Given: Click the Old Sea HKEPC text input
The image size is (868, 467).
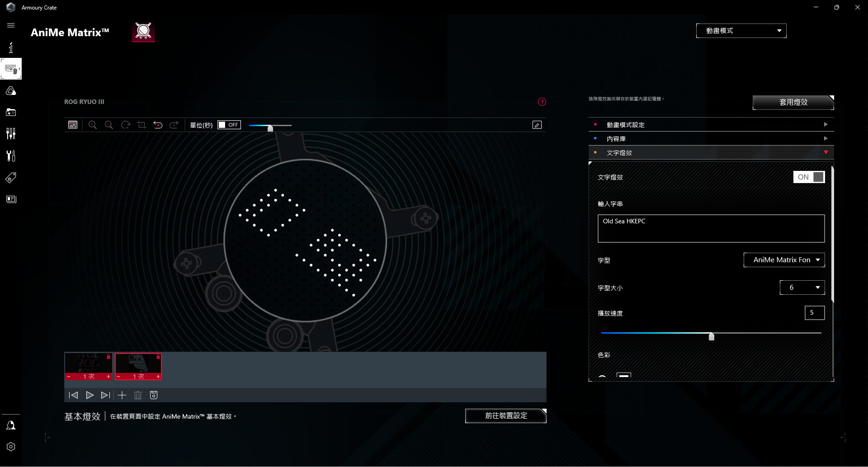Looking at the screenshot, I should point(711,228).
